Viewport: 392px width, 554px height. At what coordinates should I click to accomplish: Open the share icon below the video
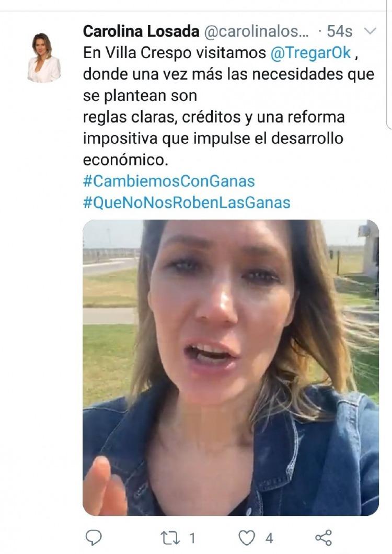pyautogui.click(x=324, y=538)
